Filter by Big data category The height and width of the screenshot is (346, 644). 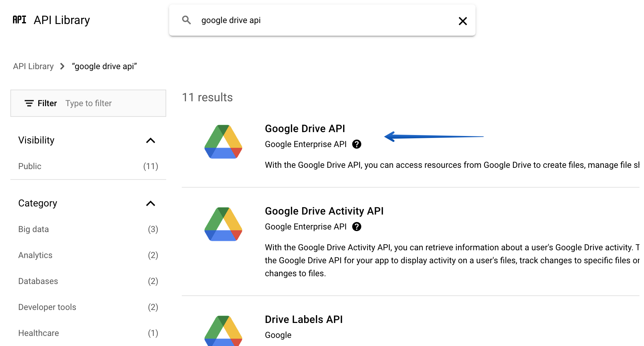pyautogui.click(x=33, y=229)
